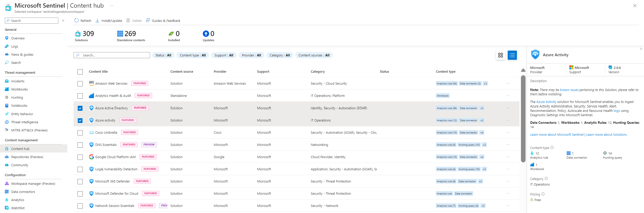Click the Pricing info icon
644x213 pixels.
pos(543,194)
